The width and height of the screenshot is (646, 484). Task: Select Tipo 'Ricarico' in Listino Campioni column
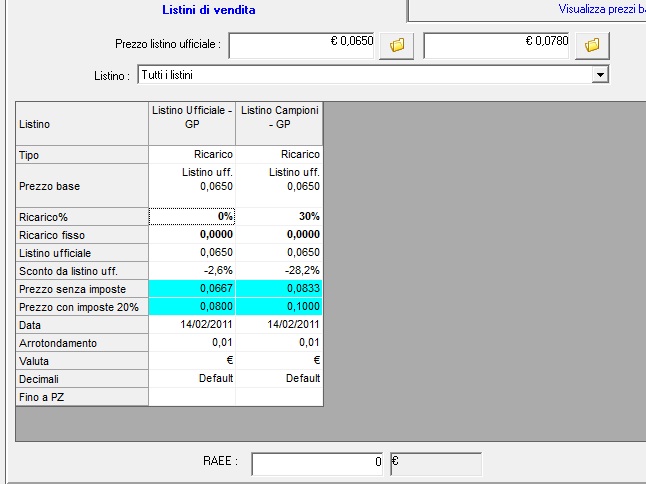click(279, 154)
